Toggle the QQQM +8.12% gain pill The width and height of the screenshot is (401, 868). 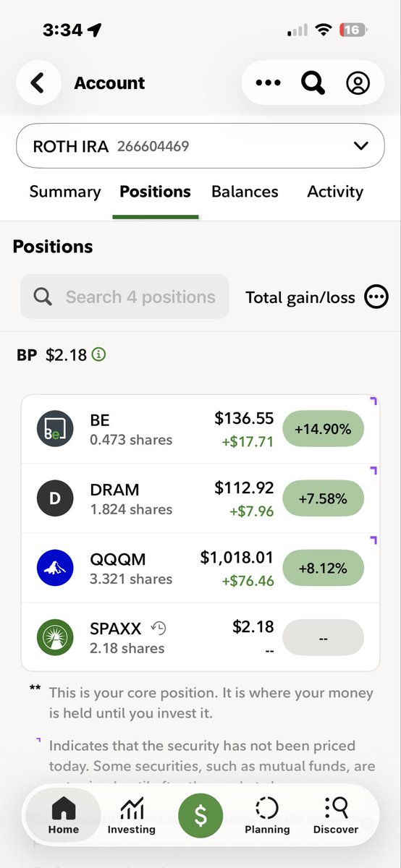[323, 568]
